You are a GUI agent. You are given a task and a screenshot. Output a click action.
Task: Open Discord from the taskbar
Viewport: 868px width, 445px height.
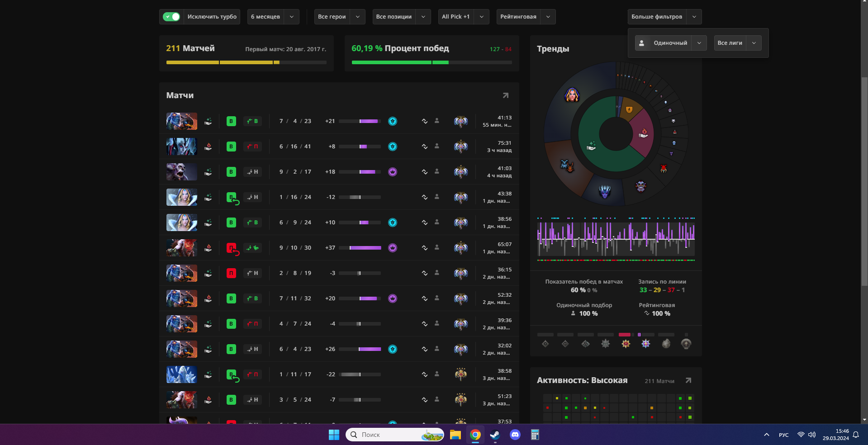[515, 435]
